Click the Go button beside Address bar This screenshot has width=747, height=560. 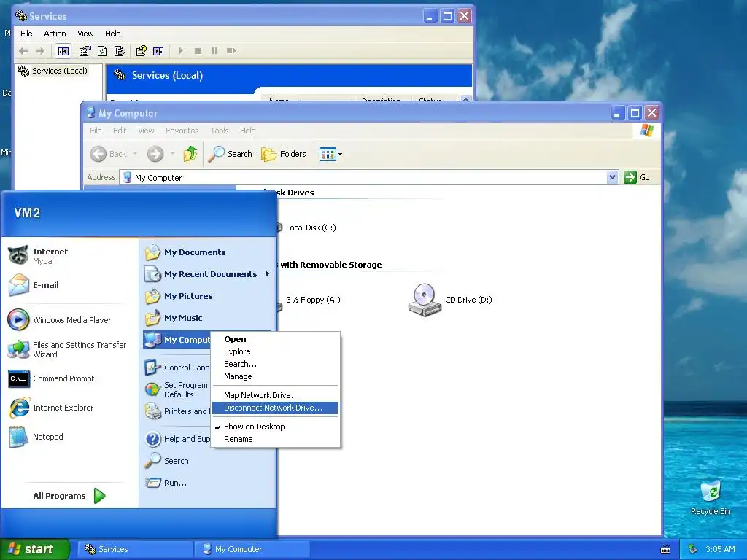(x=637, y=177)
